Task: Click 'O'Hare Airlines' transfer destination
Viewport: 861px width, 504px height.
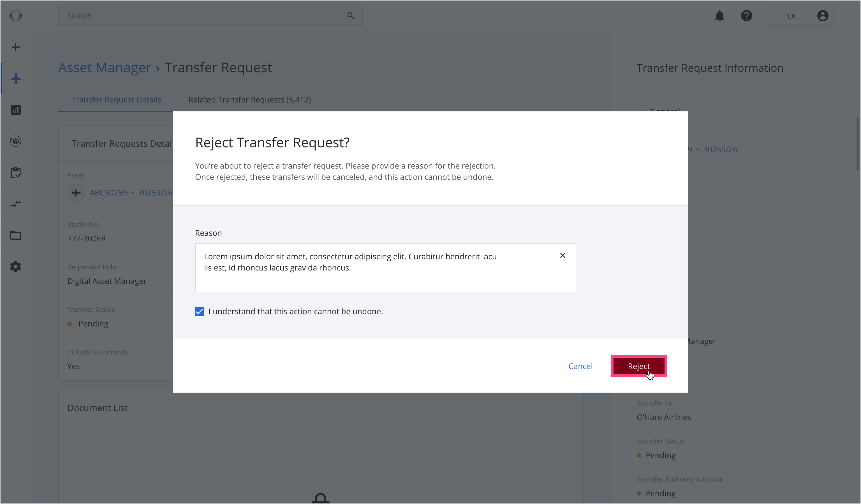Action: point(664,417)
